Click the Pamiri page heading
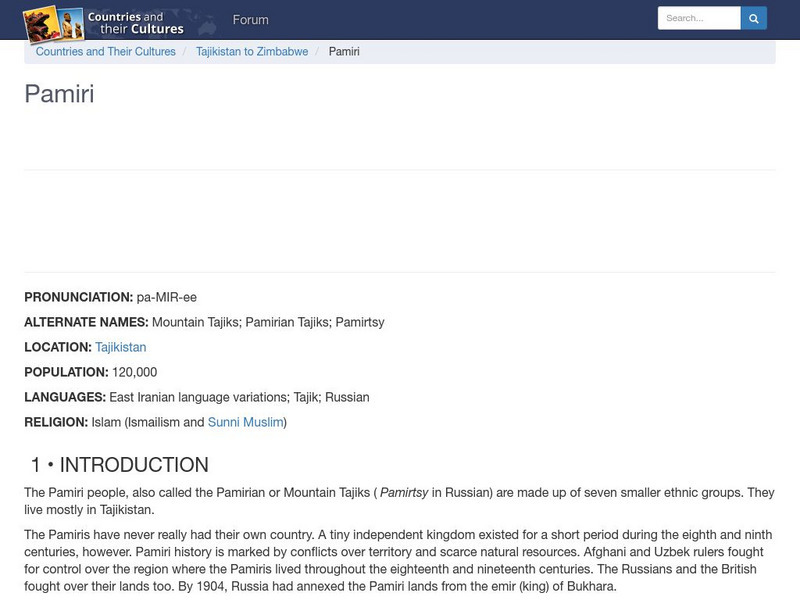Viewport: 800px width, 600px height. tap(59, 94)
